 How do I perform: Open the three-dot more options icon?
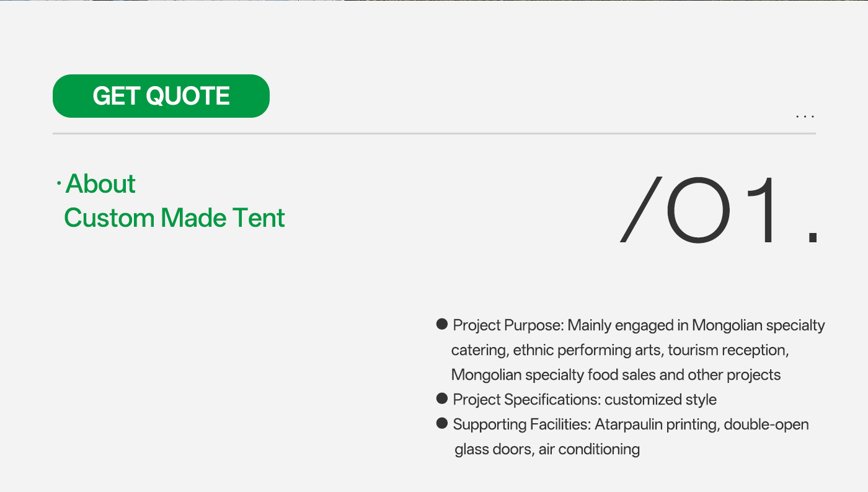[x=805, y=116]
